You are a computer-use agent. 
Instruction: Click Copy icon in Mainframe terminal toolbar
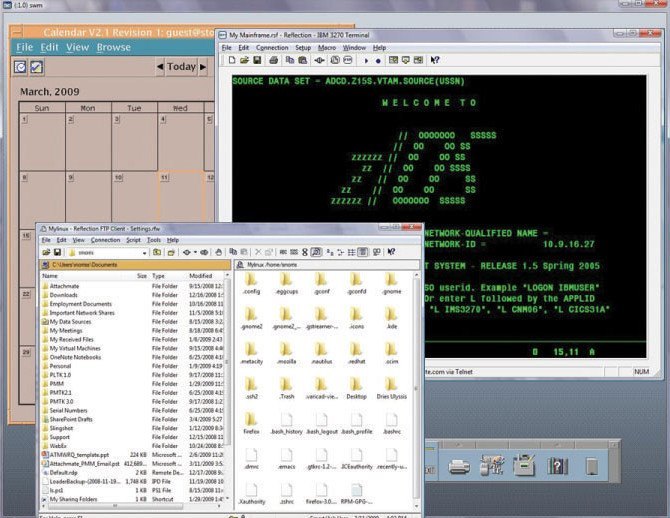pyautogui.click(x=290, y=60)
